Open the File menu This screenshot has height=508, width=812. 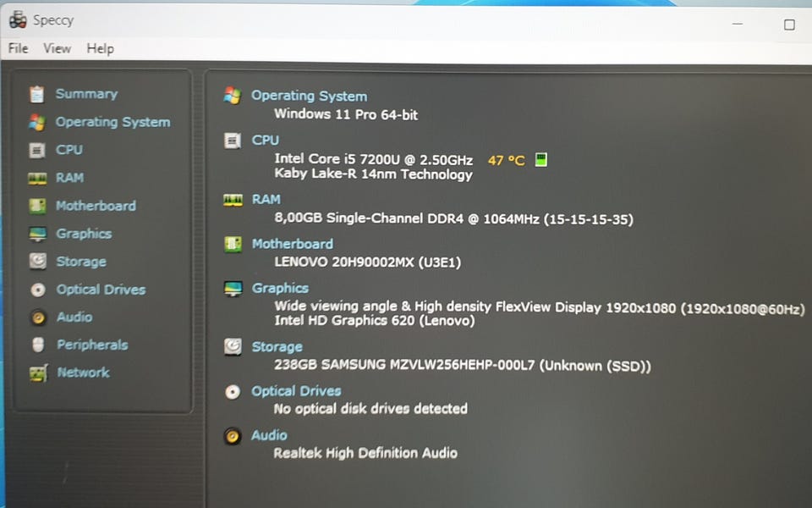(x=18, y=48)
